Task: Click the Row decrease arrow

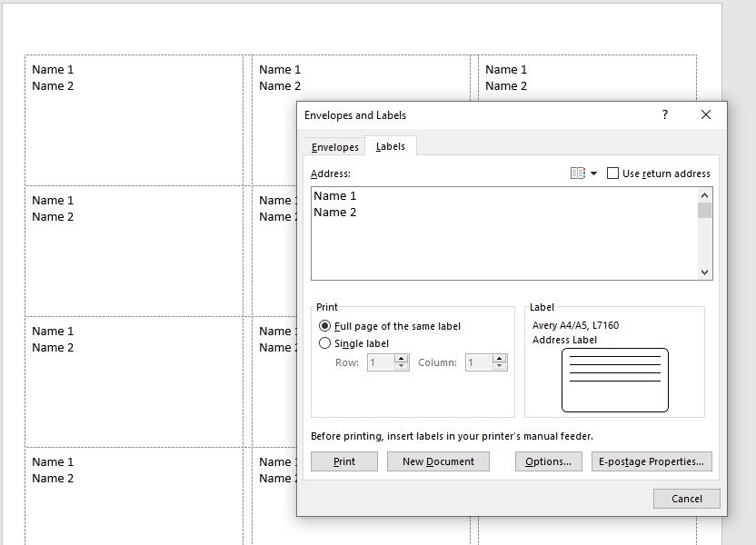Action: pyautogui.click(x=401, y=366)
